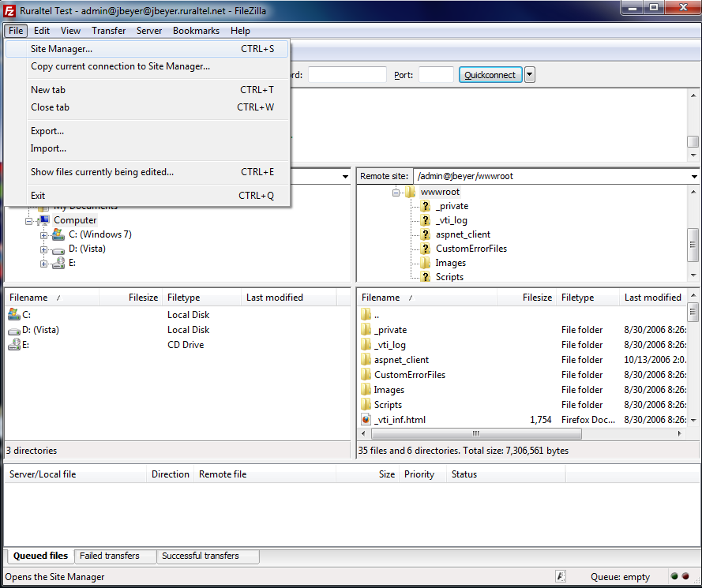Click the _private folder icon in remote file list
This screenshot has height=588, width=702.
(x=366, y=330)
